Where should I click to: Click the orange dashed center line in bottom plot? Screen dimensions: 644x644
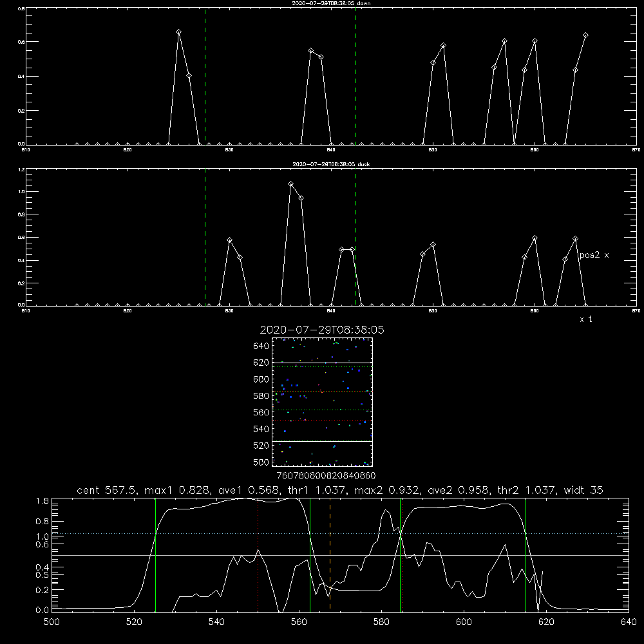click(x=330, y=554)
